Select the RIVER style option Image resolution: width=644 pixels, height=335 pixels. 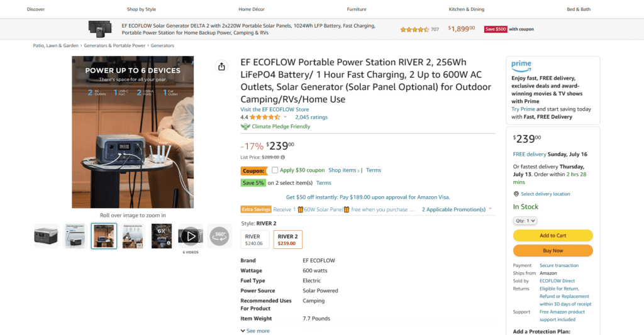pos(255,239)
